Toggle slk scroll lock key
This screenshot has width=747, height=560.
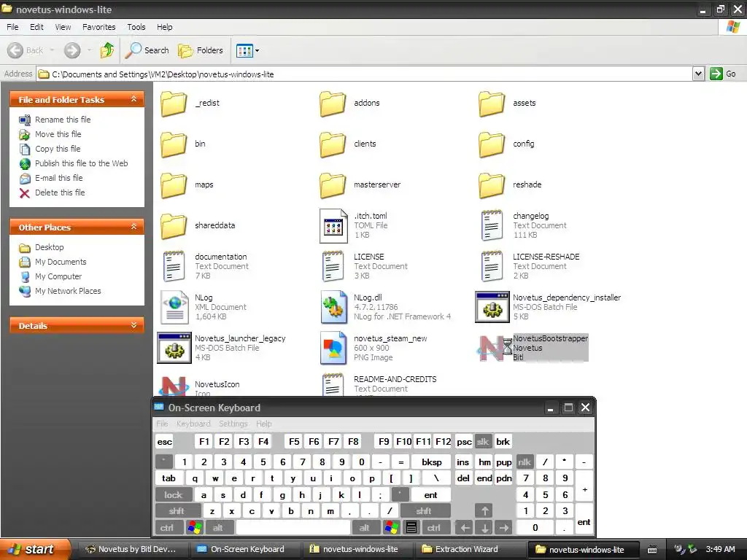point(483,441)
